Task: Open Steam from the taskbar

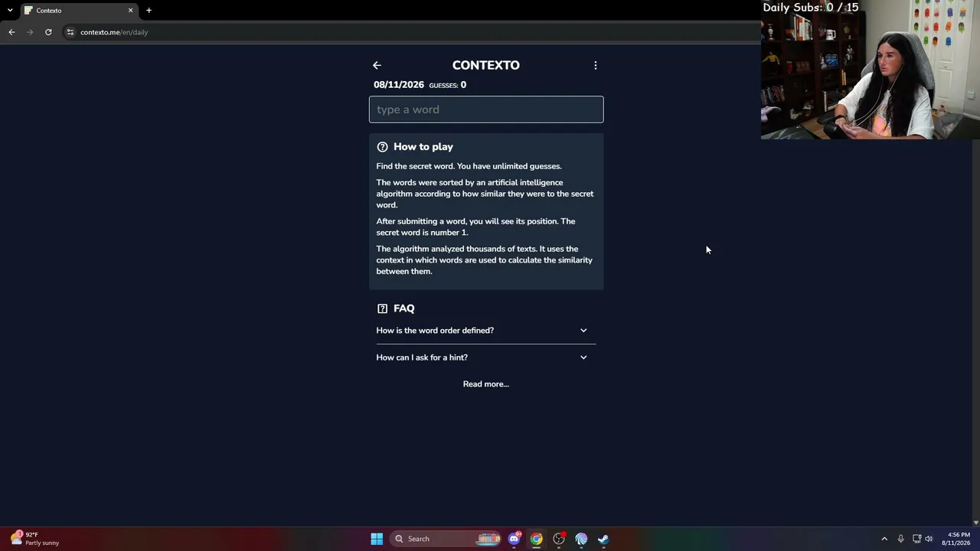Action: (x=603, y=539)
